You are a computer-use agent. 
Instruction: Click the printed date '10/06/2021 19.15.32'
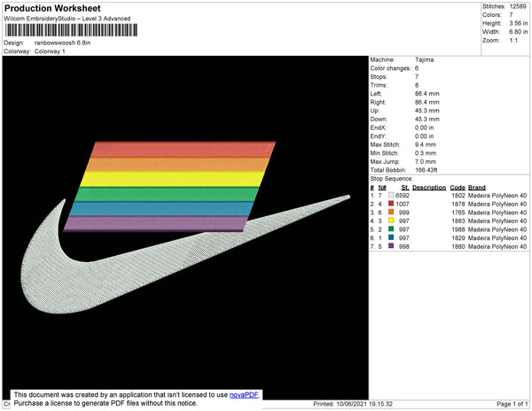[364, 404]
